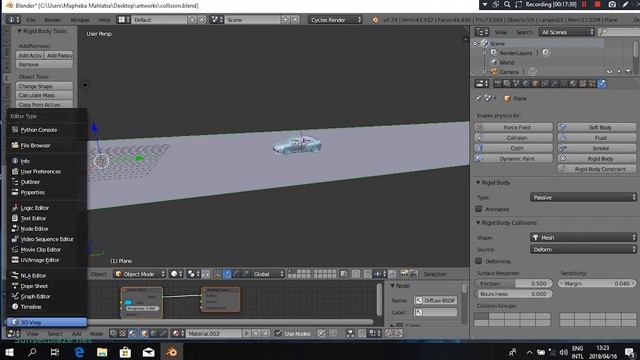
Task: Open the Source Deform dropdown
Action: (x=583, y=249)
